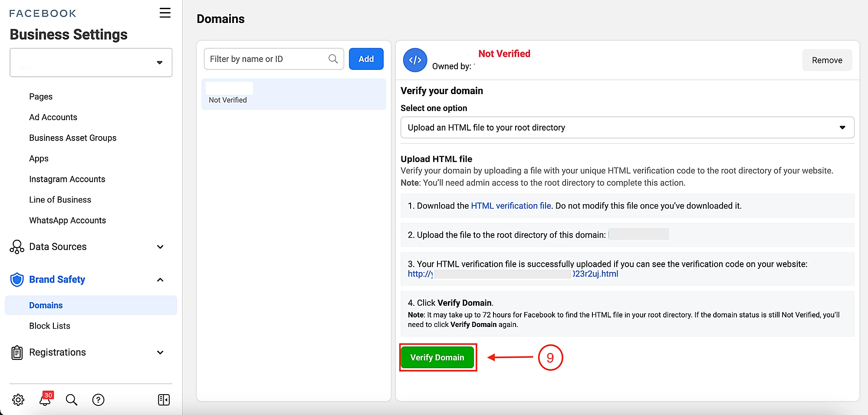Screen dimensions: 868x415
Task: Click the red Not Verified status
Action: pyautogui.click(x=504, y=54)
